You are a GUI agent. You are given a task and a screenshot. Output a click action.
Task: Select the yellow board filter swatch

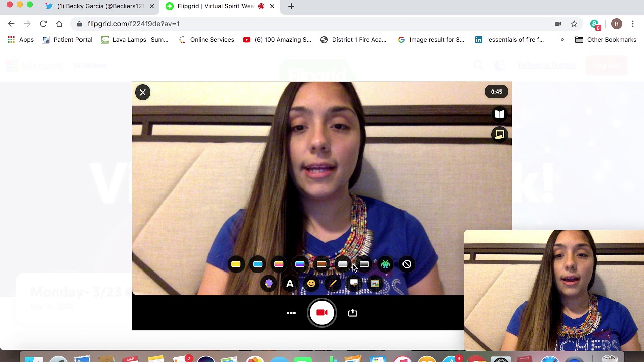point(236,264)
